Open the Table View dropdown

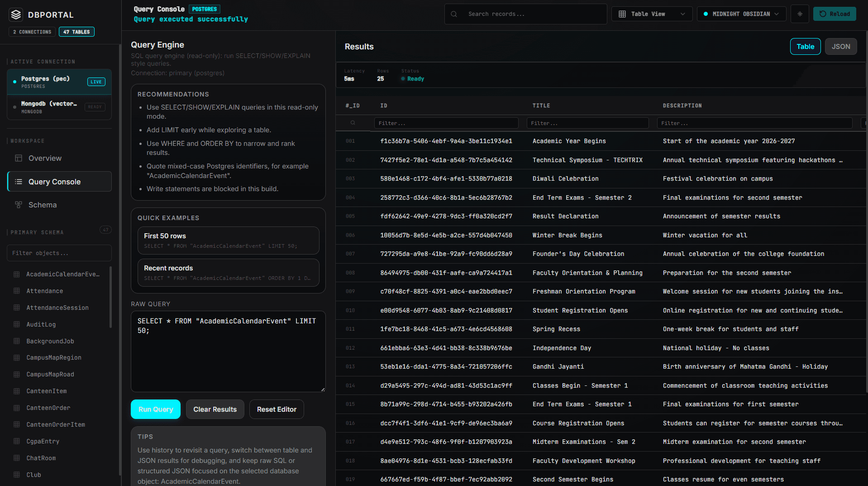(652, 14)
